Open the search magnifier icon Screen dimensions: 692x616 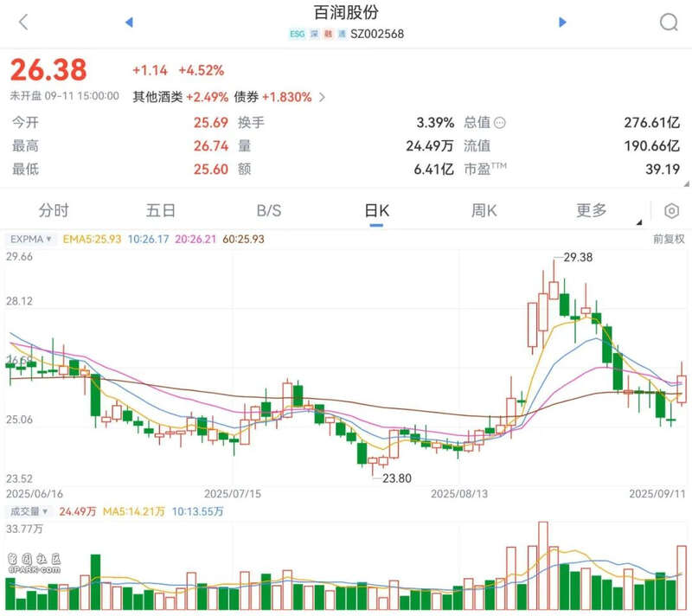[x=669, y=22]
